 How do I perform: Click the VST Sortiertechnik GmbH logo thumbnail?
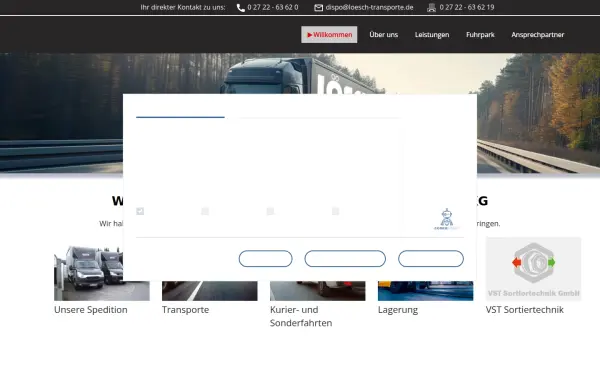pyautogui.click(x=533, y=269)
